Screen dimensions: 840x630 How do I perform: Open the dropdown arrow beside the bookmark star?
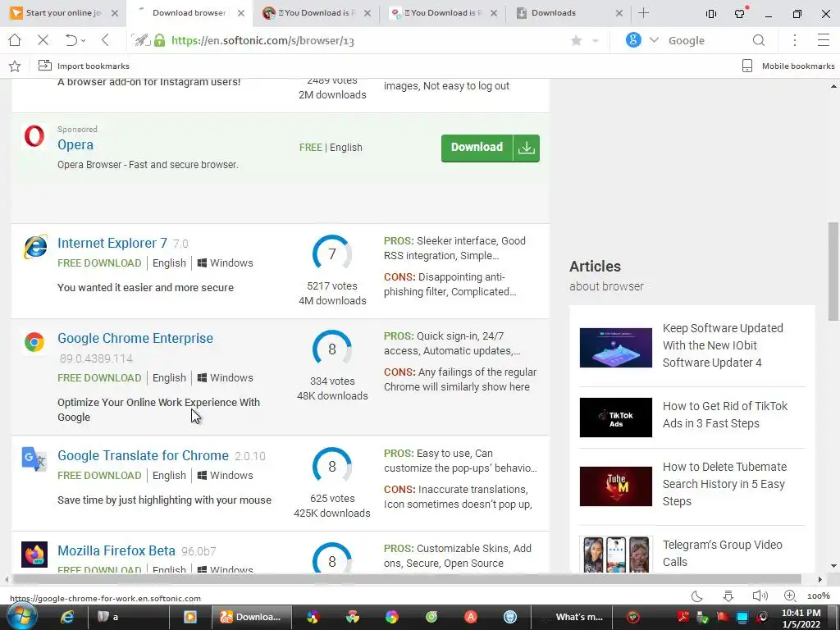coord(596,41)
